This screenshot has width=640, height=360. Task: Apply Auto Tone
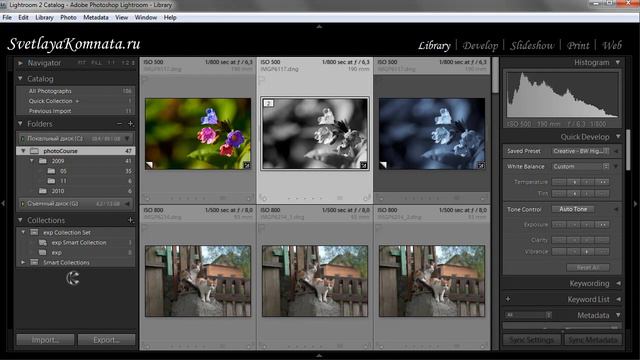(573, 209)
